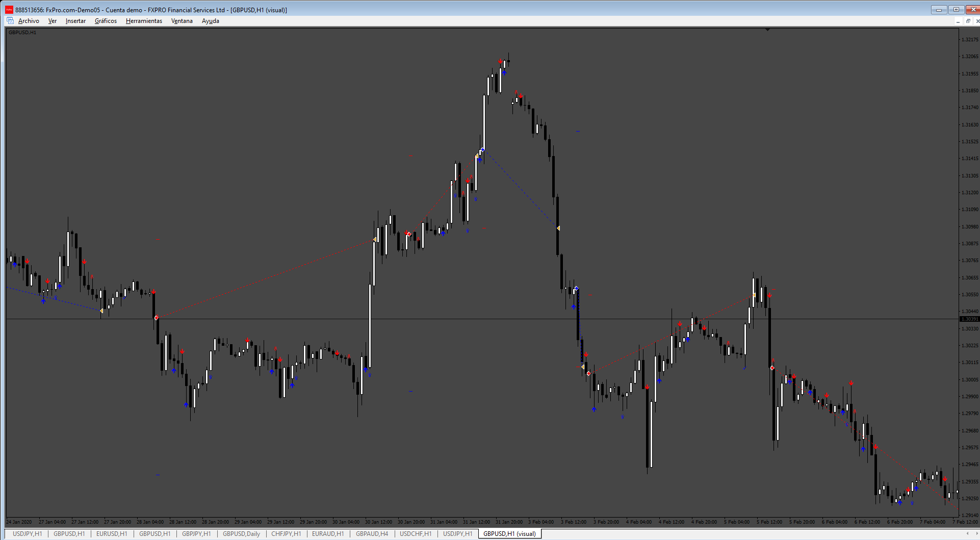The image size is (980, 540).
Task: Minimize the main FxPro window
Action: [939, 10]
